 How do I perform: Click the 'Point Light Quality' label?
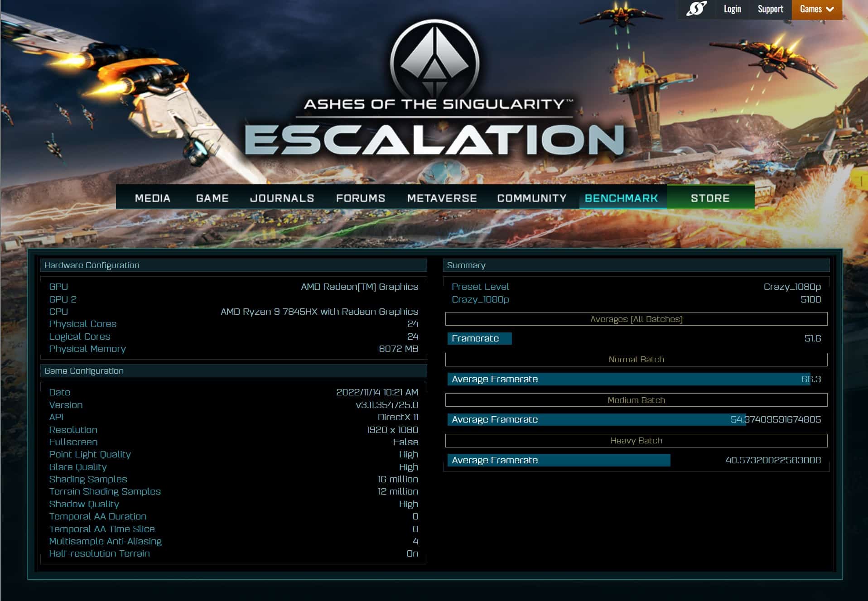click(90, 454)
